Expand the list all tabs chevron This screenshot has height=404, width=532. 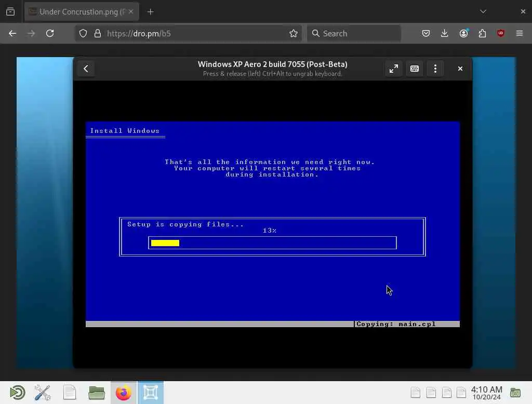point(483,11)
